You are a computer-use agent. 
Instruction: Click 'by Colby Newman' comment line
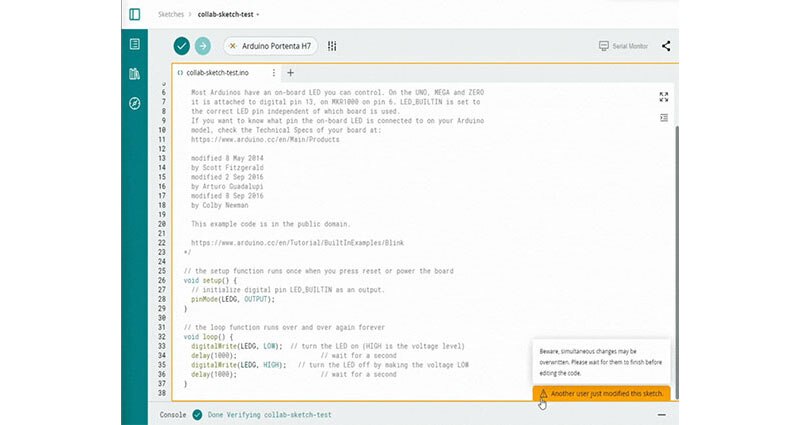(x=220, y=205)
